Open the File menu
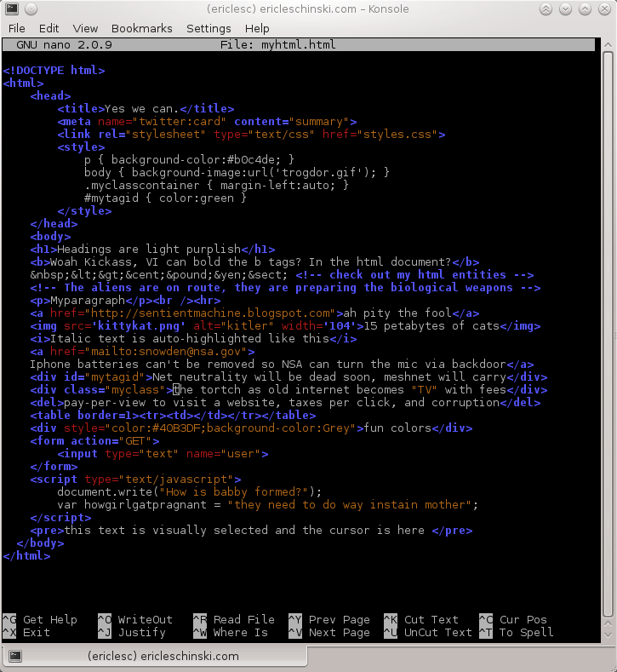This screenshot has width=617, height=672. coord(17,28)
